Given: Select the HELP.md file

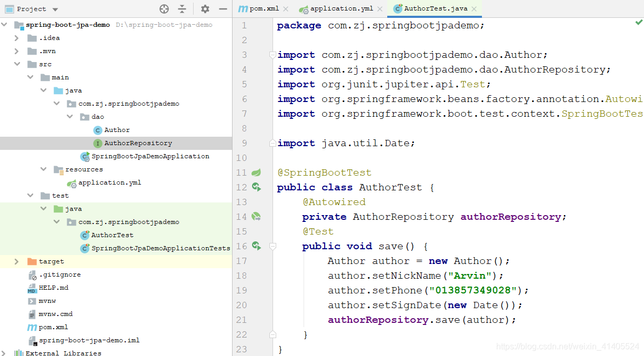Looking at the screenshot, I should (x=53, y=288).
